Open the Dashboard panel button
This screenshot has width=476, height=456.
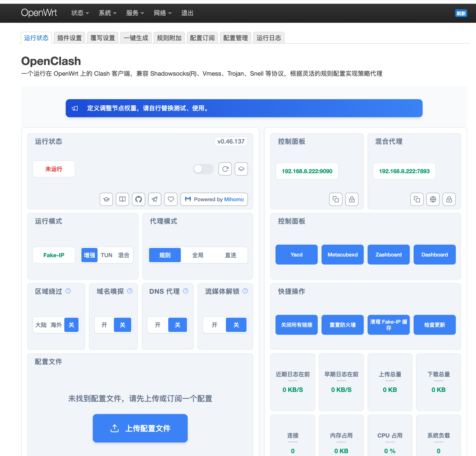pyautogui.click(x=434, y=255)
